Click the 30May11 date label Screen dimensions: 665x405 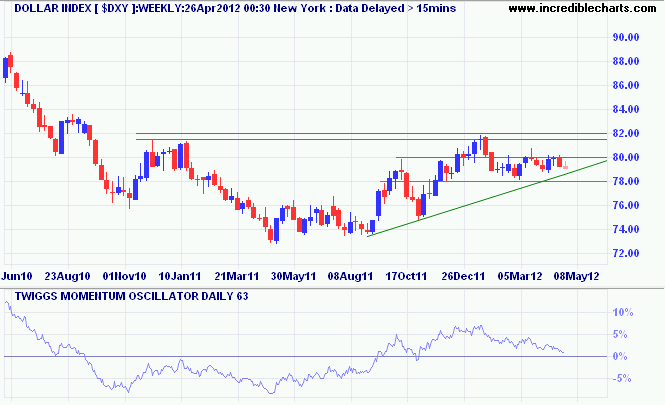point(293,277)
